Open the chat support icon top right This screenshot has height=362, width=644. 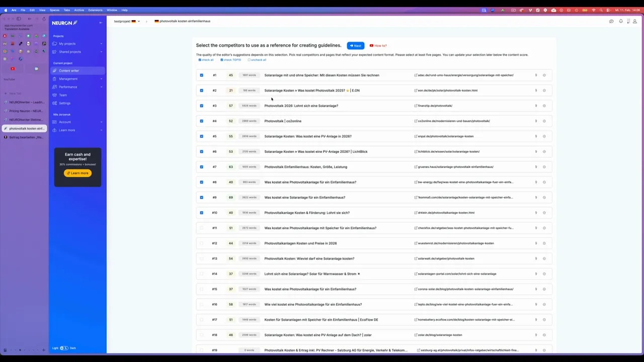(611, 21)
